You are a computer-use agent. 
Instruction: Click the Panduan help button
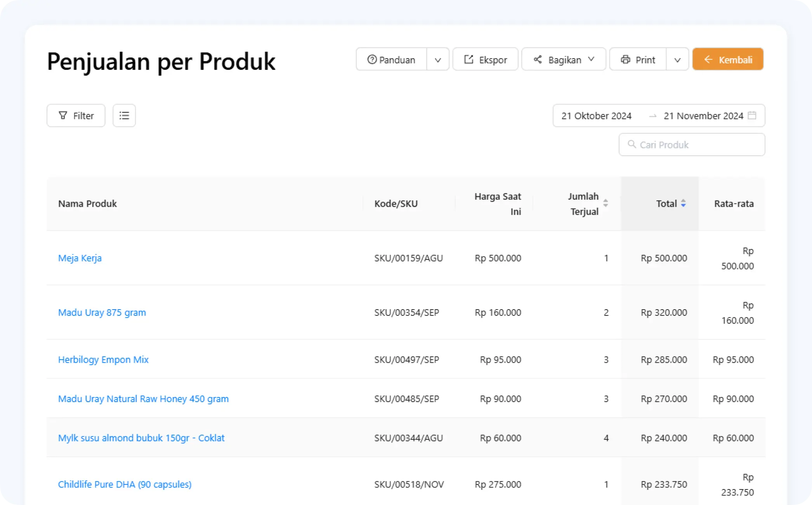coord(391,59)
